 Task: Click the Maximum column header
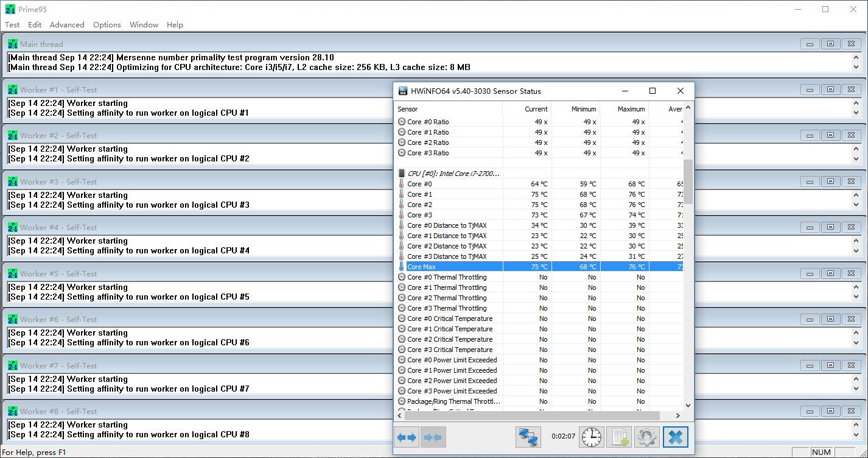(625, 109)
